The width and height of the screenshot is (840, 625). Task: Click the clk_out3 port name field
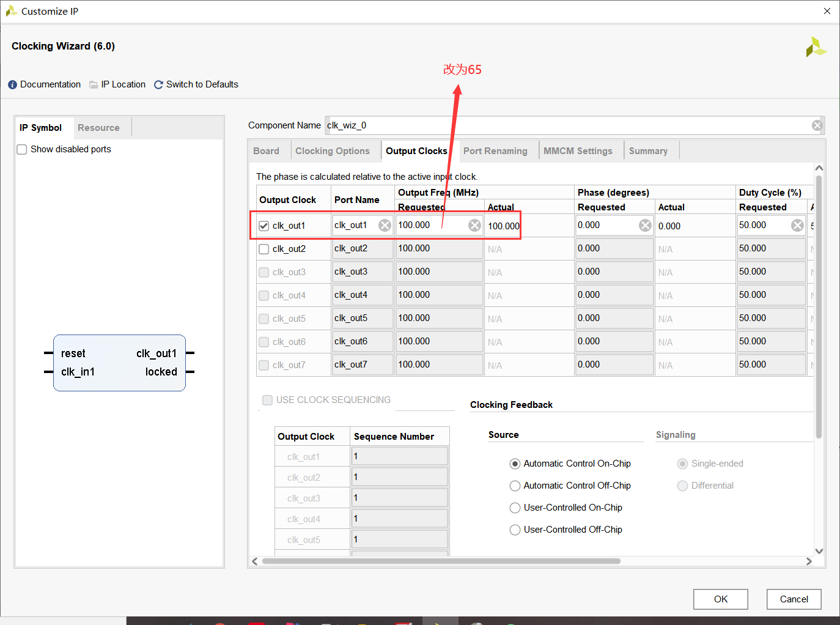point(363,272)
